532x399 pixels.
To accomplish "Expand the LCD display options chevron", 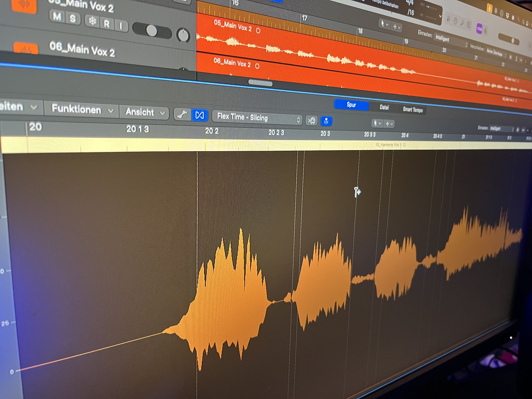I will [440, 16].
